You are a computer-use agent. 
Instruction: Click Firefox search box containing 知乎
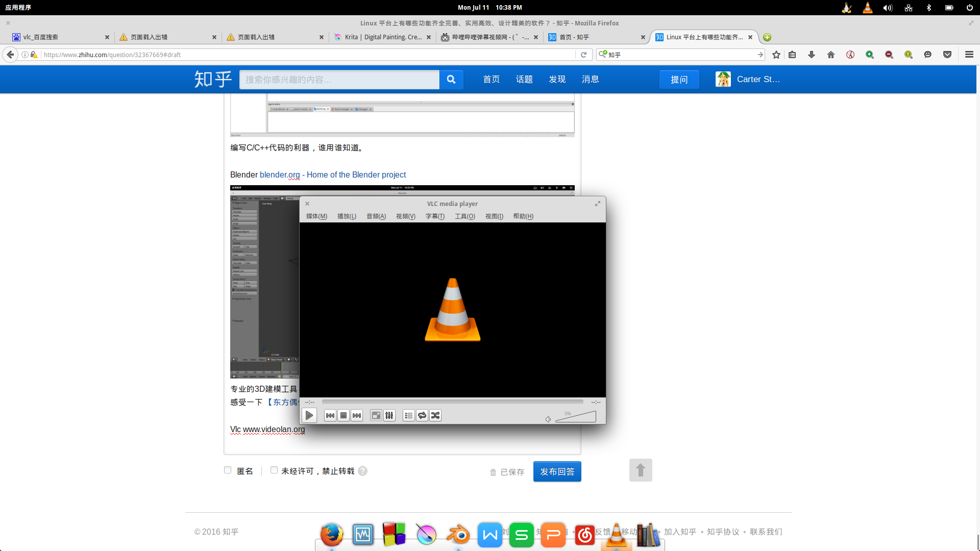(681, 55)
